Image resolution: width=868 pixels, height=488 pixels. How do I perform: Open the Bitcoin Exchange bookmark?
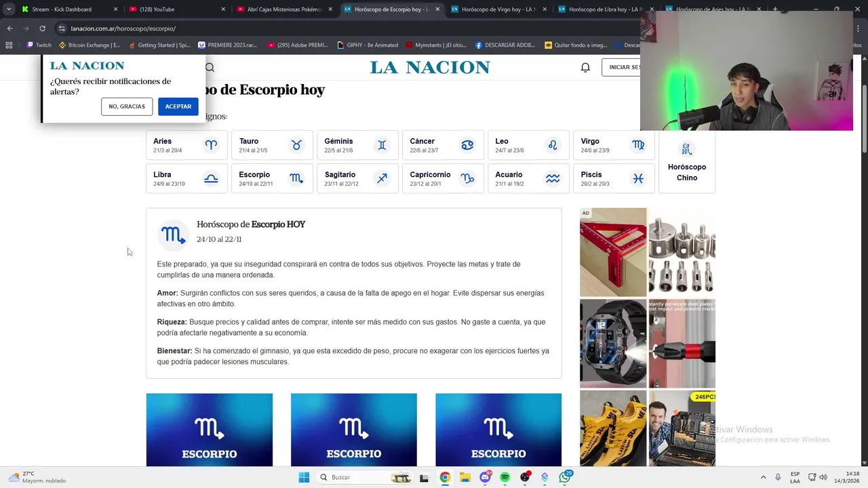90,45
